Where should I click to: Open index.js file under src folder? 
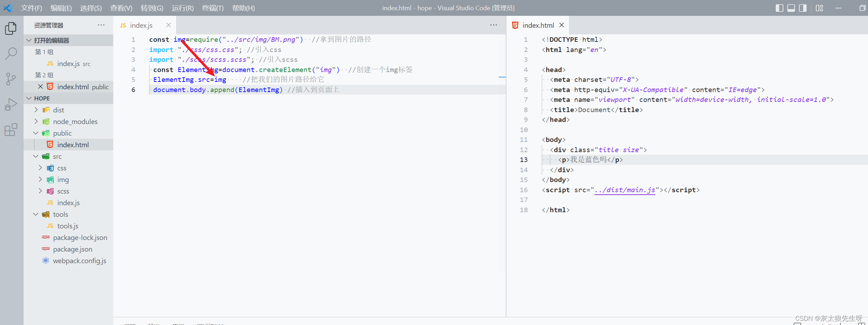tap(69, 203)
